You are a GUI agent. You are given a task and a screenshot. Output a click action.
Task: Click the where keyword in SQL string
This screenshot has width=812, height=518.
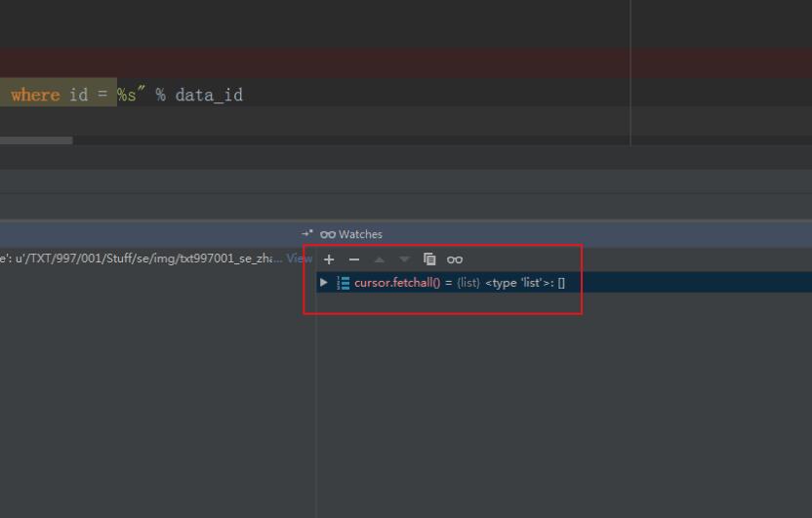click(x=35, y=95)
